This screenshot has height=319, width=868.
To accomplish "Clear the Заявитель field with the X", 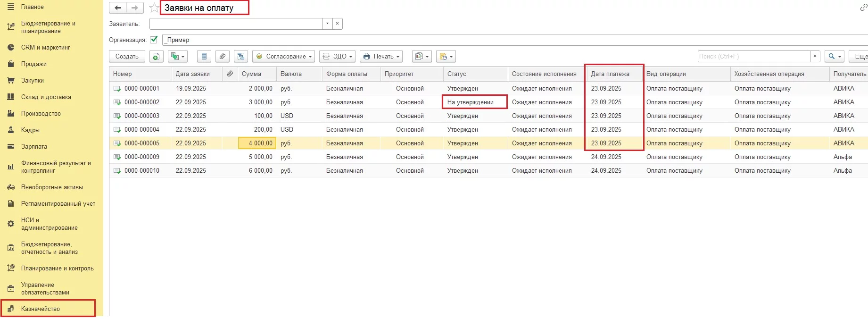I will (x=338, y=24).
